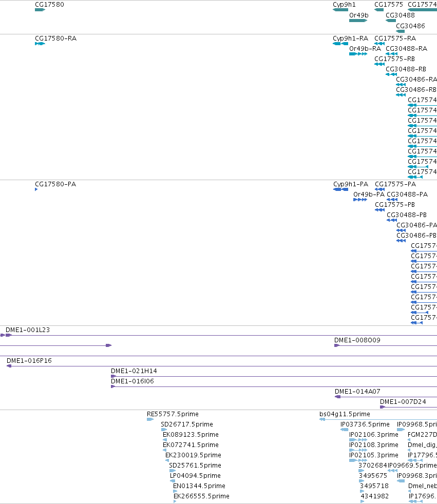
Task: Select the CG30488-RA transcript label
Action: [x=407, y=49]
